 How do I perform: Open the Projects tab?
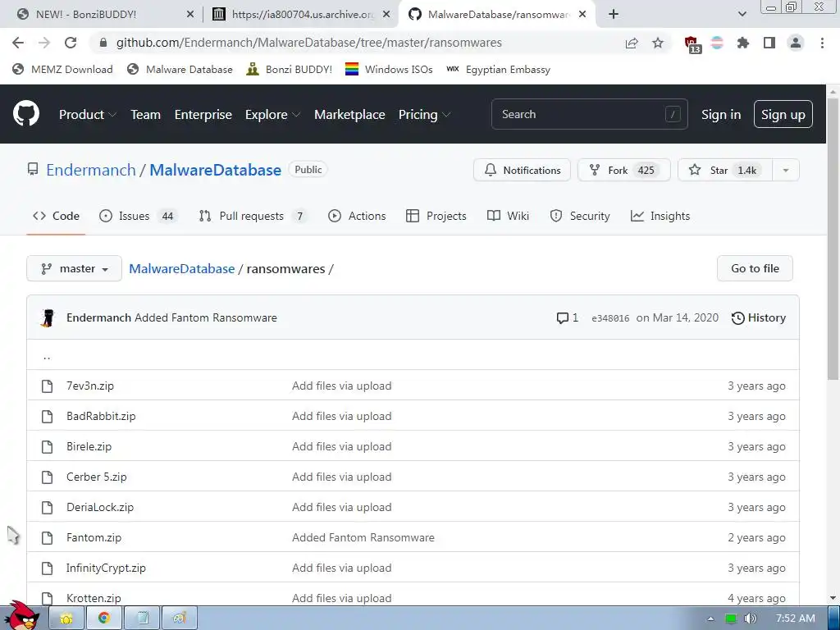436,216
